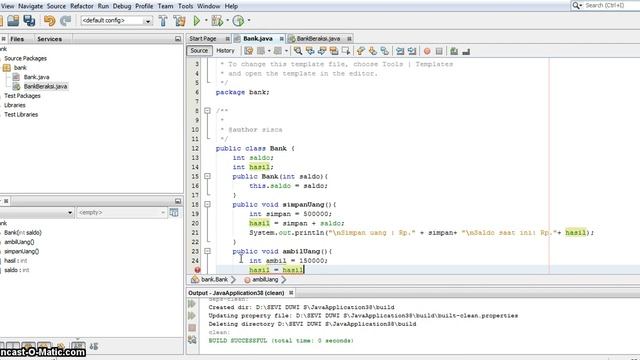
Task: Click the Build Project hammer icon
Action: 163,20
